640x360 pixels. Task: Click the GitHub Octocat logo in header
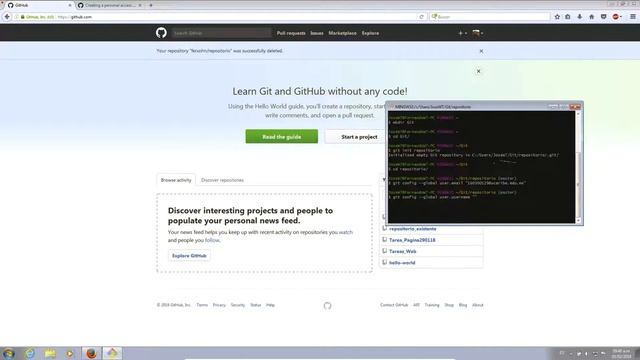pyautogui.click(x=161, y=33)
